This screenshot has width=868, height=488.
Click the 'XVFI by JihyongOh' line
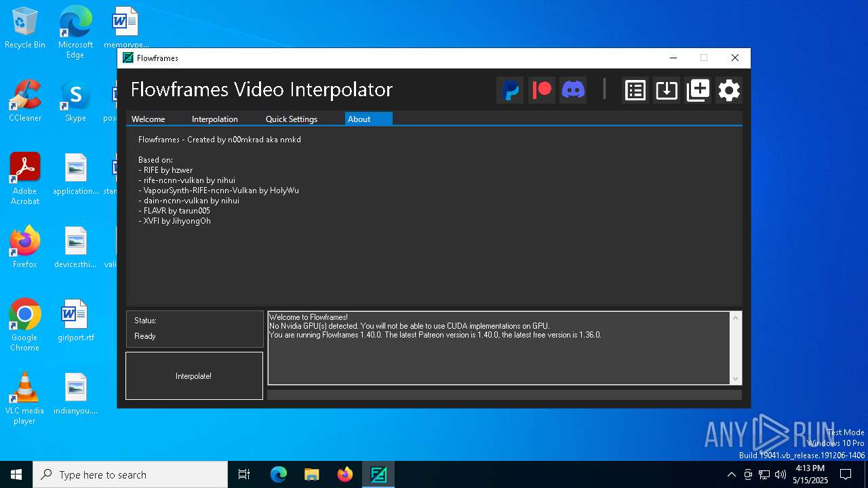(175, 221)
